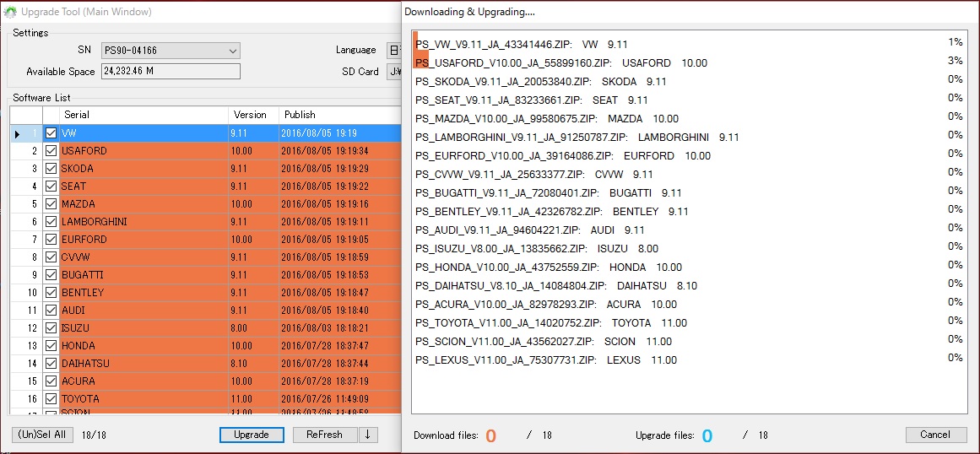Click PS_TOYOTA_V11.00_JA_14020752.ZIP entry
980x454 pixels.
coord(550,323)
